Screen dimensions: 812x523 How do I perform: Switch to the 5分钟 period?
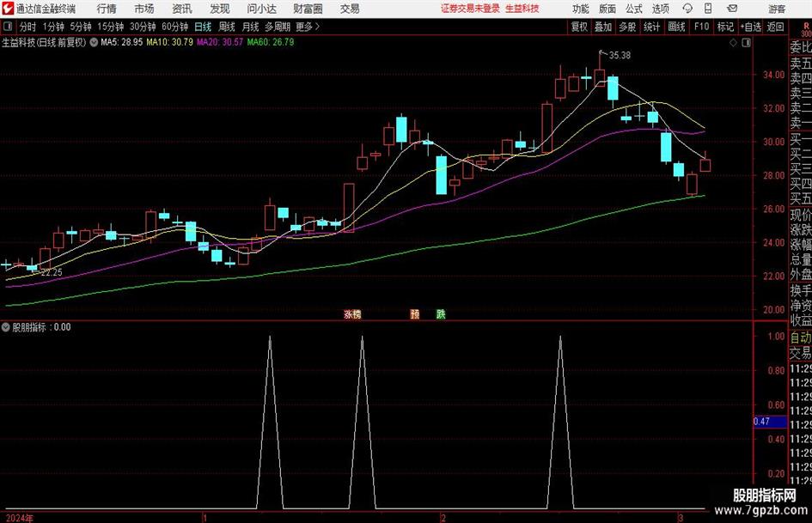[81, 27]
